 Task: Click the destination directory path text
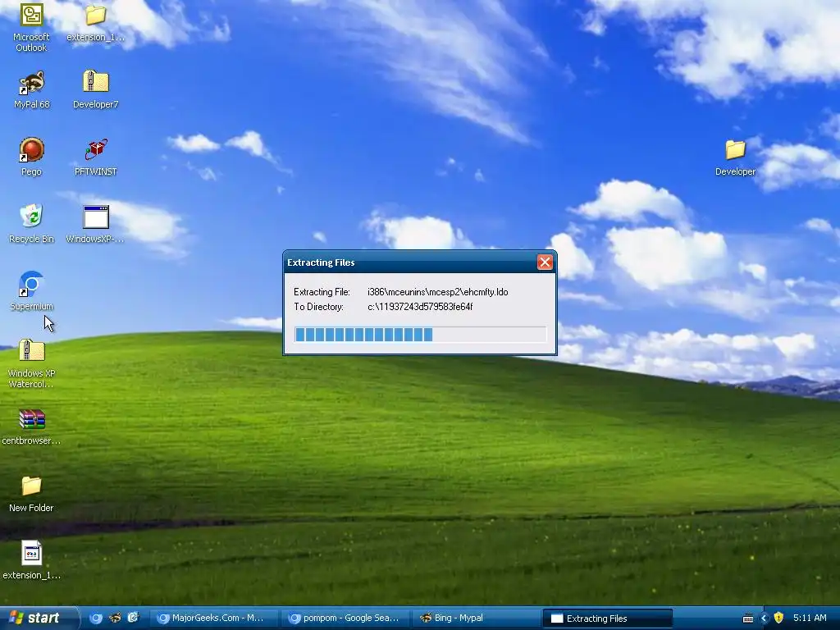[x=420, y=307]
